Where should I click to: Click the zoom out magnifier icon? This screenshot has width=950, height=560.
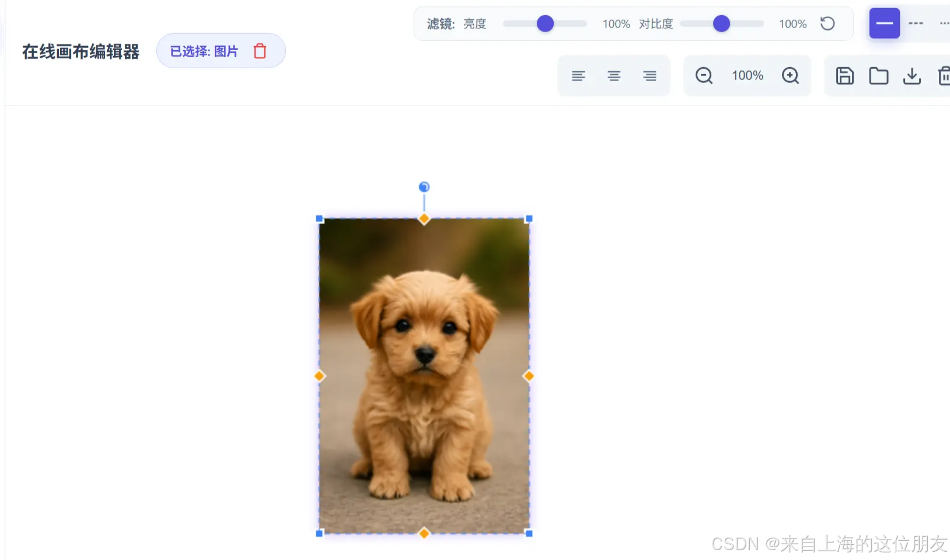[704, 75]
